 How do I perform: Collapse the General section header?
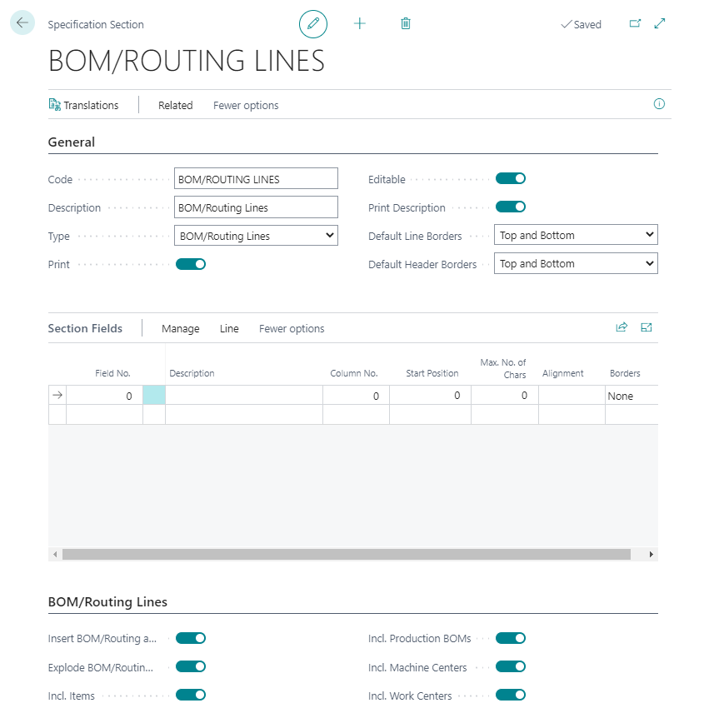pyautogui.click(x=71, y=142)
